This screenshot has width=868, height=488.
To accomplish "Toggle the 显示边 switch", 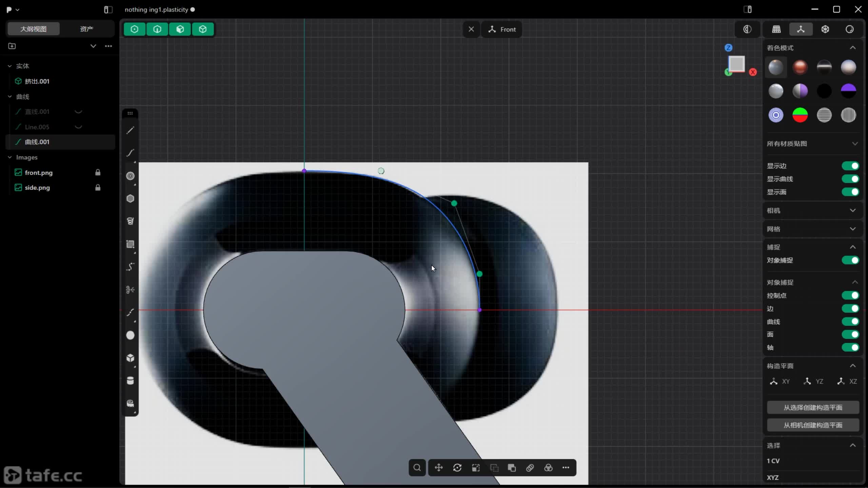I will (x=850, y=166).
